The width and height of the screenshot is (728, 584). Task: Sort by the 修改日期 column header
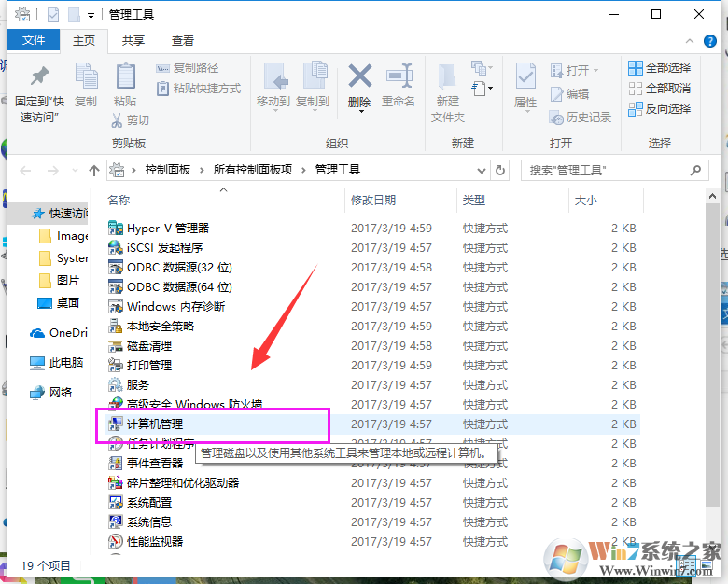pos(373,201)
